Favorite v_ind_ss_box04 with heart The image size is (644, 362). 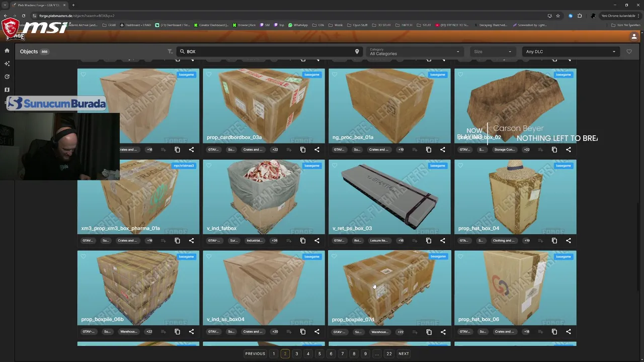209,256
